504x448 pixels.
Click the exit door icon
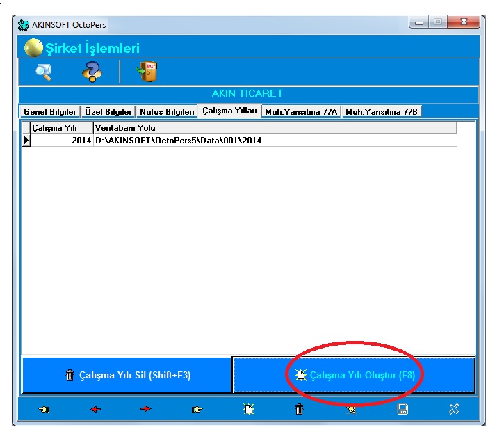[x=147, y=71]
